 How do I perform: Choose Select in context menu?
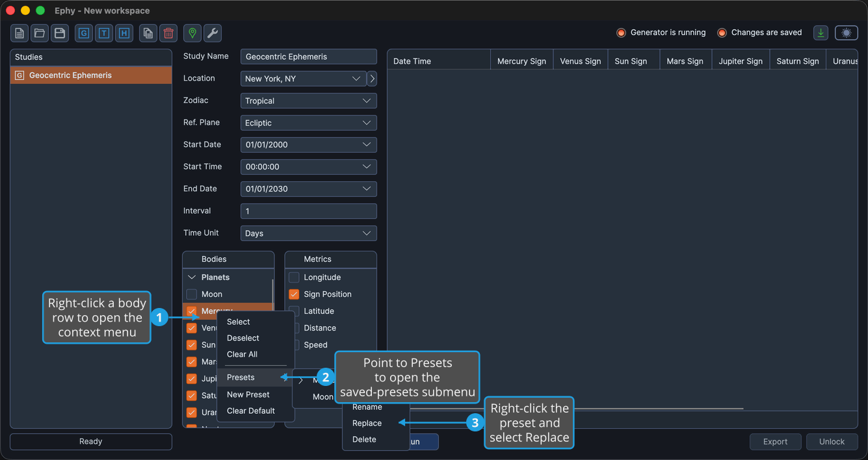click(256, 322)
